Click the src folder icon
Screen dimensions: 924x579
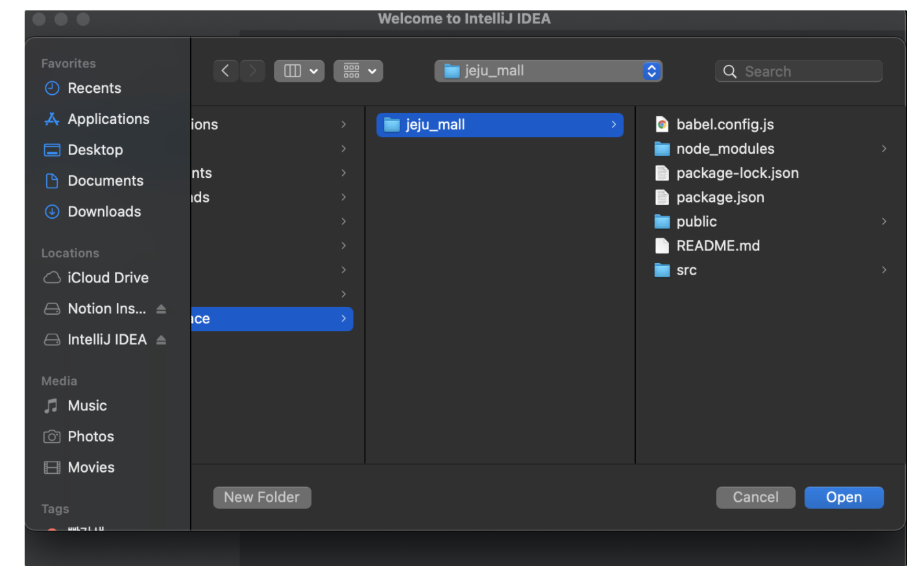[662, 270]
